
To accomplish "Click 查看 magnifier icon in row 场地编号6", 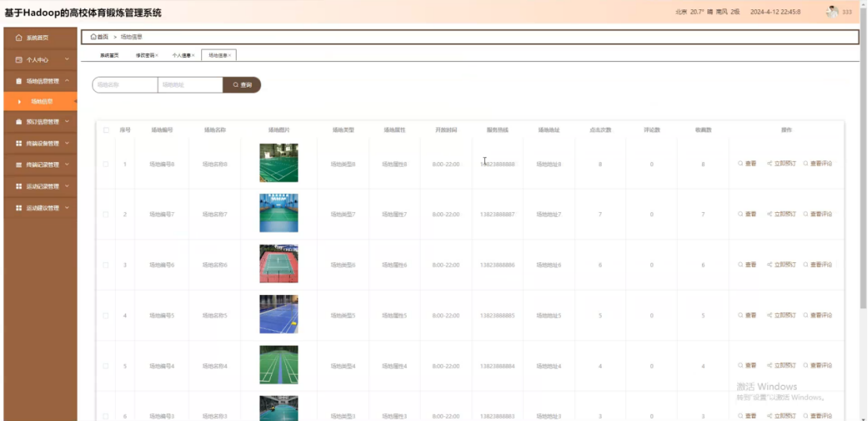I will [740, 265].
